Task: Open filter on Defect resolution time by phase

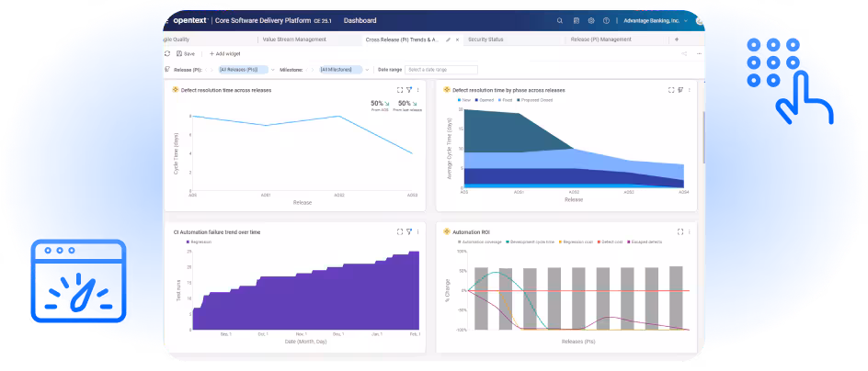Action: (x=680, y=90)
